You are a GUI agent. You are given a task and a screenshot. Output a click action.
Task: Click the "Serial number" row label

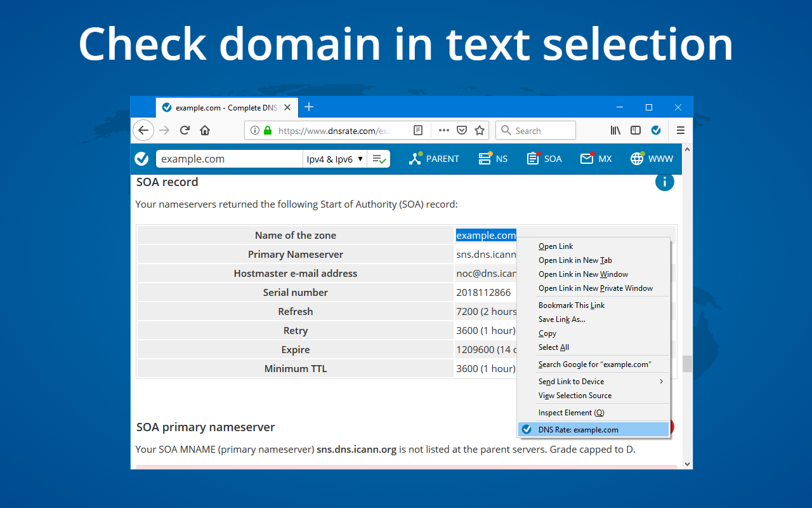(296, 293)
